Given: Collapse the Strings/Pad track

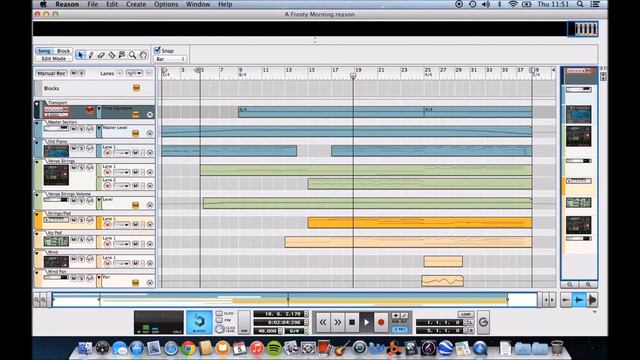Looking at the screenshot, I should click(36, 214).
